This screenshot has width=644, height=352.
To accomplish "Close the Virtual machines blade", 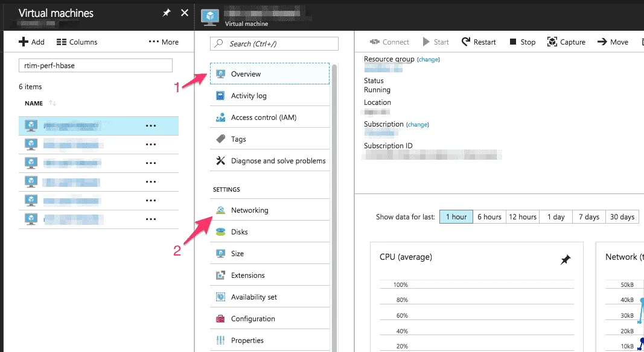I will (185, 13).
